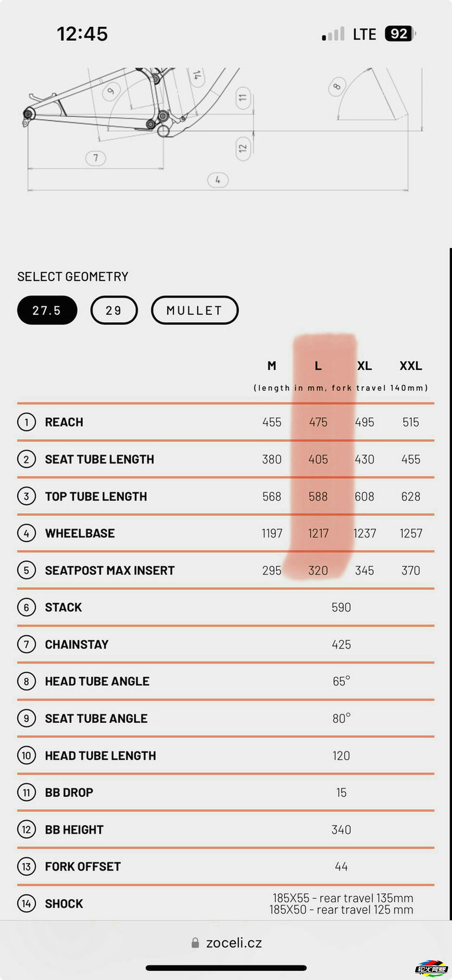The height and width of the screenshot is (980, 452).
Task: Select the L size column header
Action: click(x=318, y=366)
